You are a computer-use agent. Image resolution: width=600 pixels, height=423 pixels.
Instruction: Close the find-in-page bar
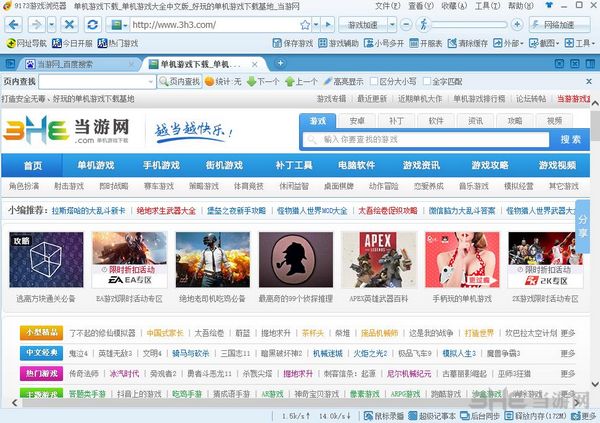pyautogui.click(x=589, y=82)
